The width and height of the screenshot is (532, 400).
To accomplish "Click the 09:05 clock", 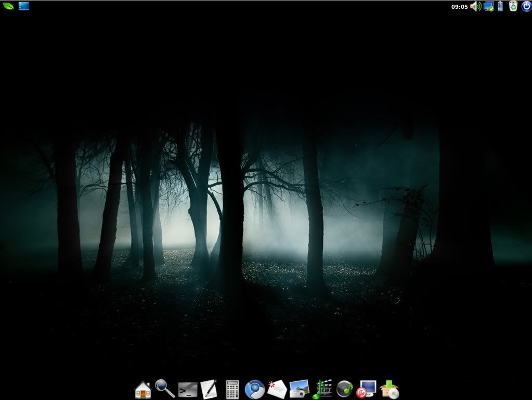I will [x=459, y=6].
